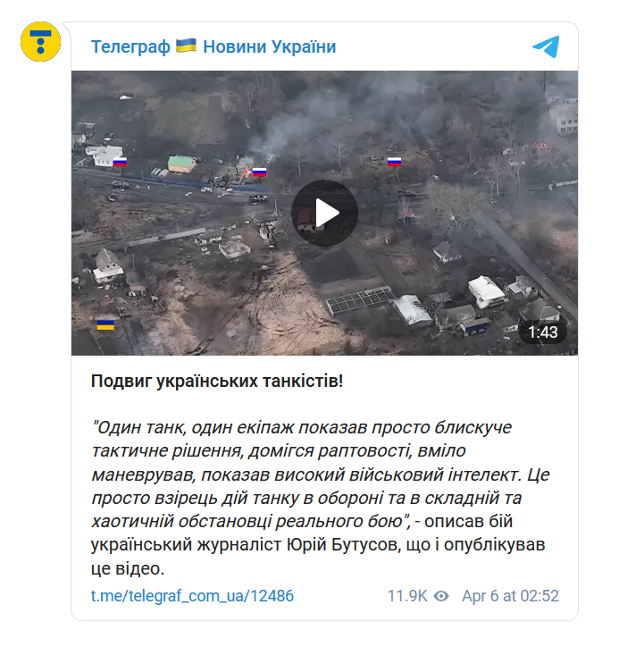This screenshot has width=644, height=655.
Task: Click the leftmost Russian flag marker
Action: (x=120, y=162)
